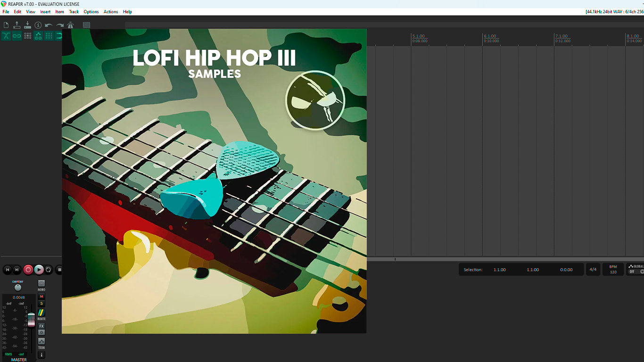Go to project start transport button

pyautogui.click(x=7, y=270)
